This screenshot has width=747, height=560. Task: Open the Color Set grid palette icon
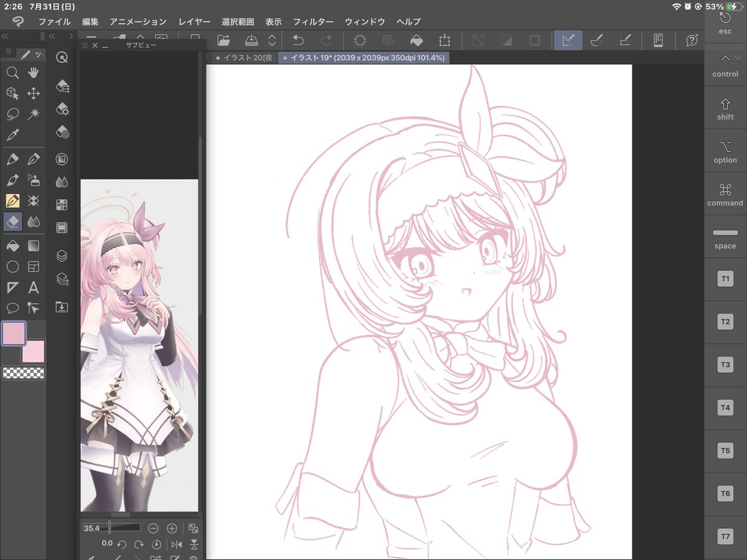pyautogui.click(x=62, y=205)
